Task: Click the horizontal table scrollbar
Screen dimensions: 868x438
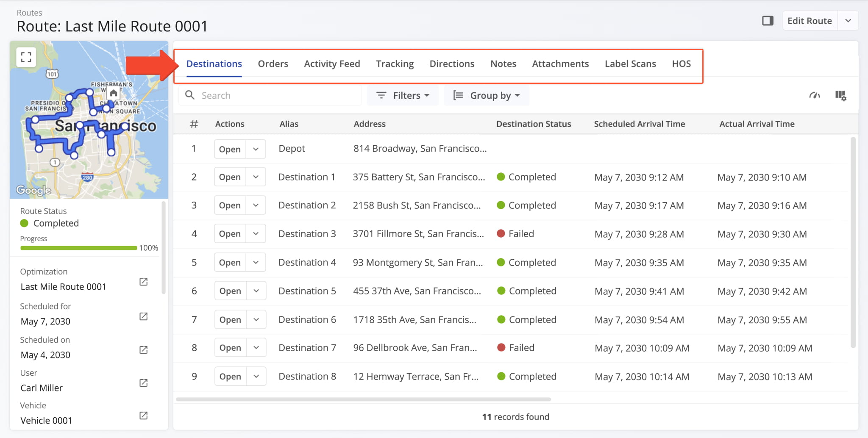Action: click(363, 399)
